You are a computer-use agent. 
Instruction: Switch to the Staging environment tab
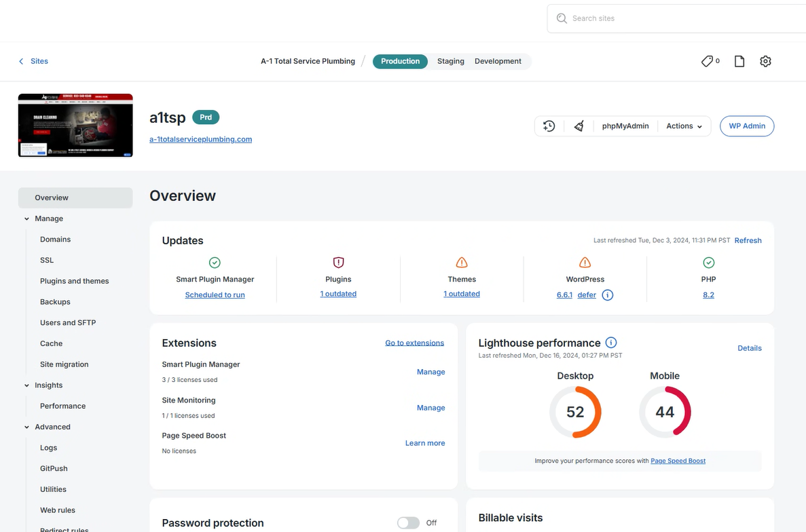coord(451,61)
